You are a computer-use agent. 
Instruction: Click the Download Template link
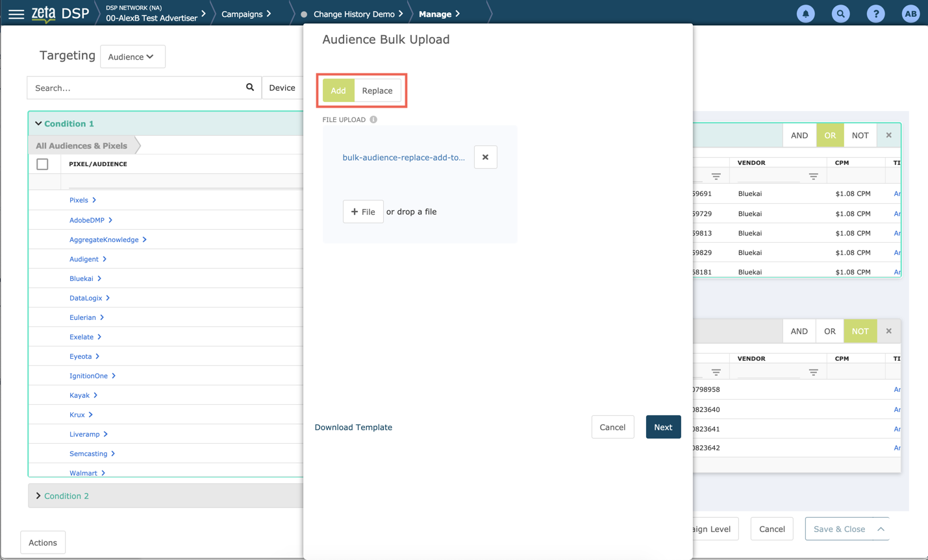(x=353, y=427)
